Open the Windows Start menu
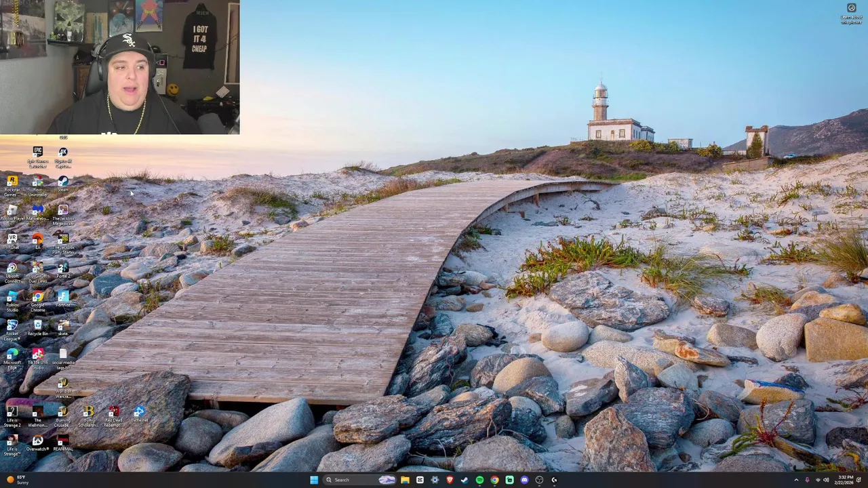 314,480
